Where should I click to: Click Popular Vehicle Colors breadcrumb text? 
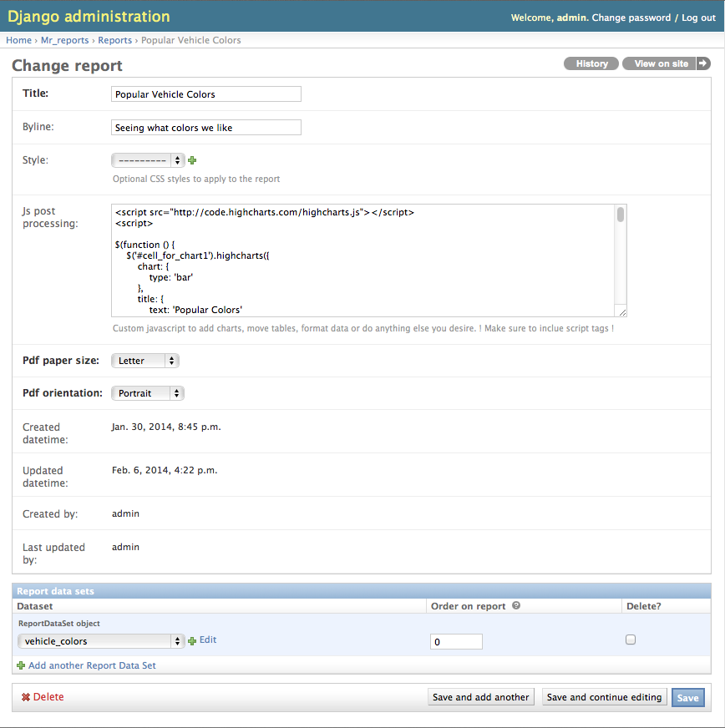(x=191, y=40)
